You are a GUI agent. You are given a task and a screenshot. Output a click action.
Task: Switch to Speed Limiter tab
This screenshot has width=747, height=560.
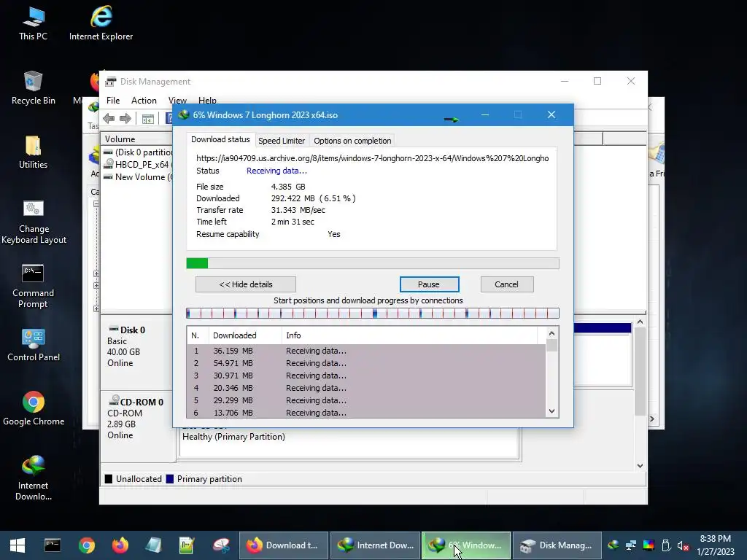click(281, 141)
